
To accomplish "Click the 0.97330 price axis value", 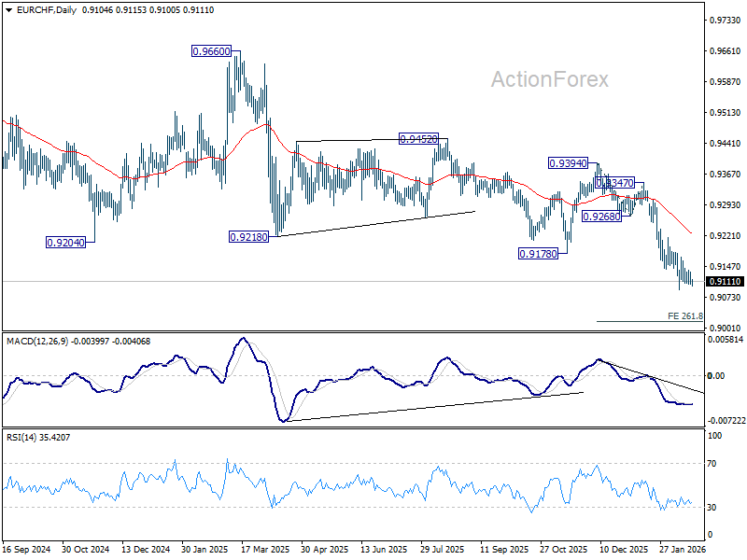I will (726, 20).
